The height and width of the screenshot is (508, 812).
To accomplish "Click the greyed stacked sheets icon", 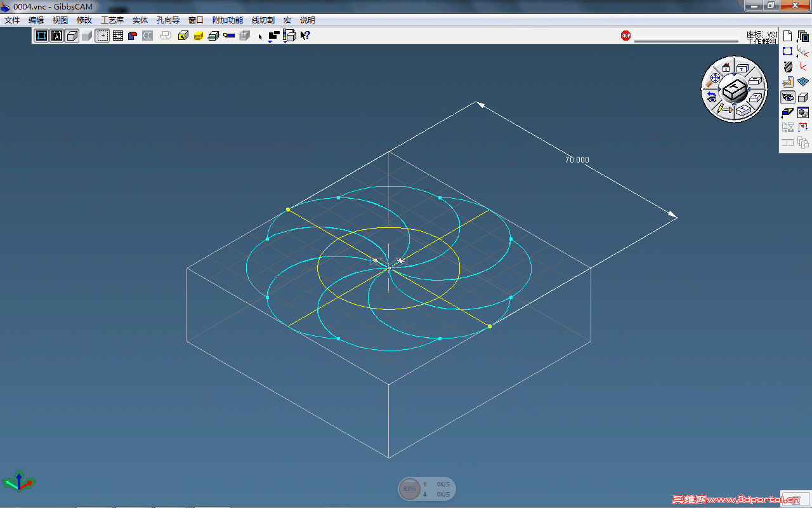I will 244,36.
